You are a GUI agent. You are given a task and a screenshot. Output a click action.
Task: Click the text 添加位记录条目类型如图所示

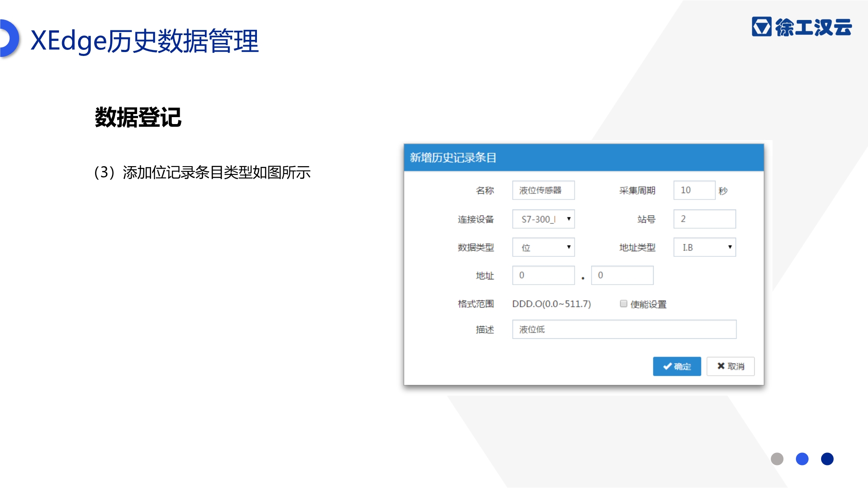217,172
